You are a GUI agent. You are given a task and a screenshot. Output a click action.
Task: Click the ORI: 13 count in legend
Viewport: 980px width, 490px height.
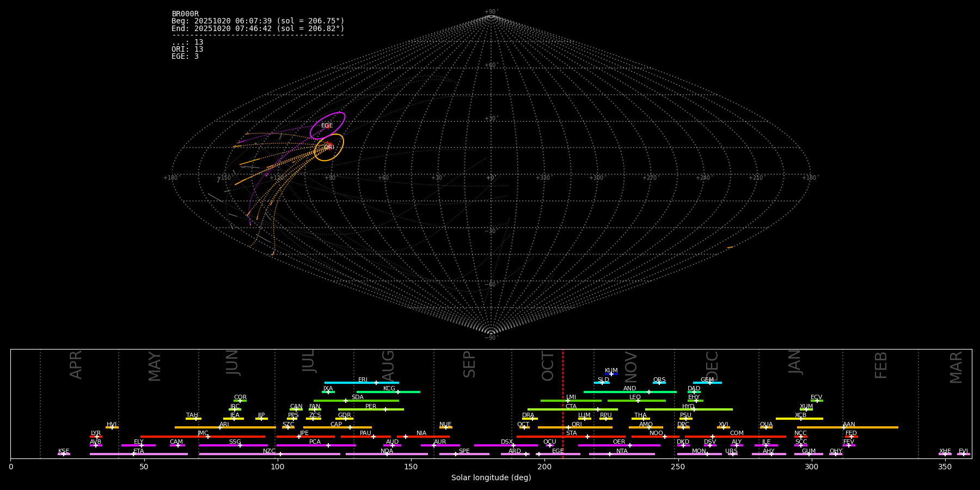pos(187,50)
